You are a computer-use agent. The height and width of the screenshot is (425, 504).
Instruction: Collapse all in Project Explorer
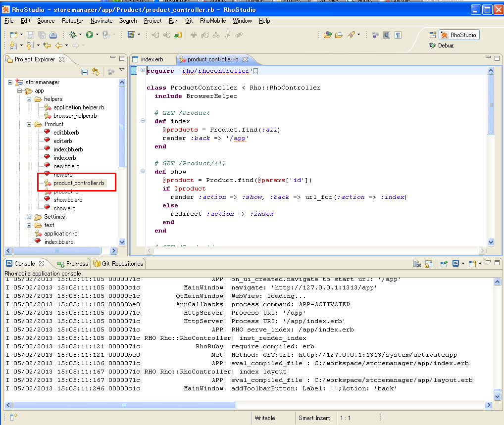(85, 72)
